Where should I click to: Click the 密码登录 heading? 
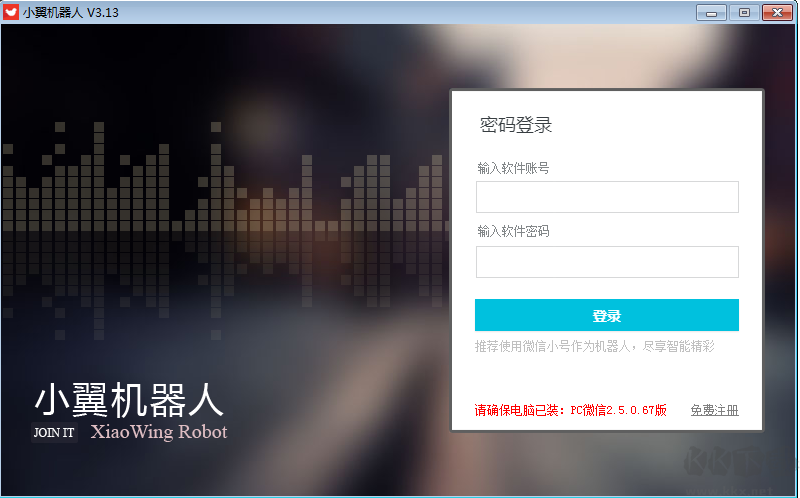[x=516, y=125]
